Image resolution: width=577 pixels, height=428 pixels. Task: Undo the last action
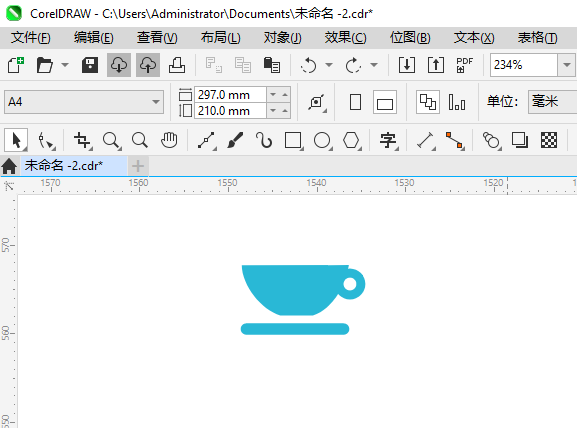click(308, 65)
